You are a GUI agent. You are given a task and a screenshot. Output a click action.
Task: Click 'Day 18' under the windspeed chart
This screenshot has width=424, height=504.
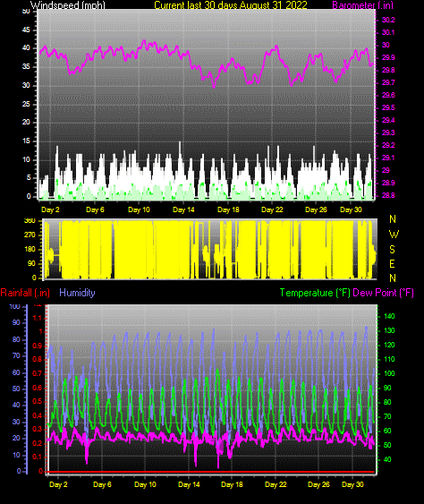[228, 209]
